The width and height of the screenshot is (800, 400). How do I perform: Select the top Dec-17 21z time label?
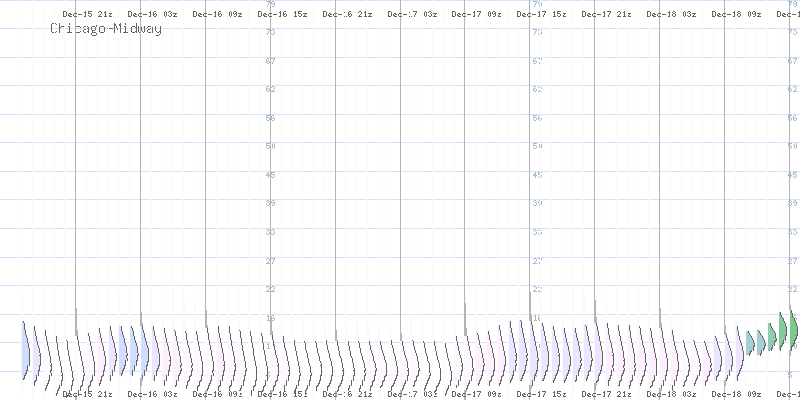[606, 14]
